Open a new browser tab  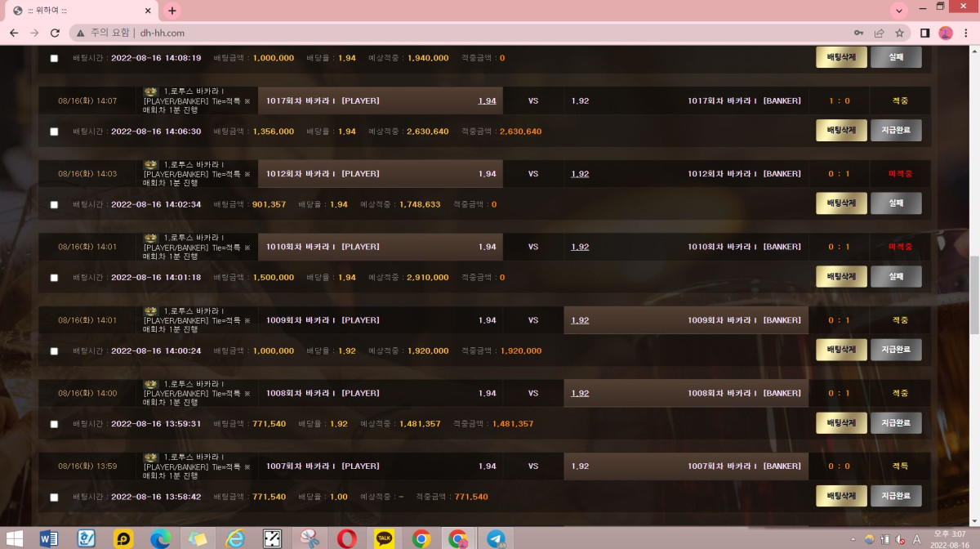pos(171,11)
